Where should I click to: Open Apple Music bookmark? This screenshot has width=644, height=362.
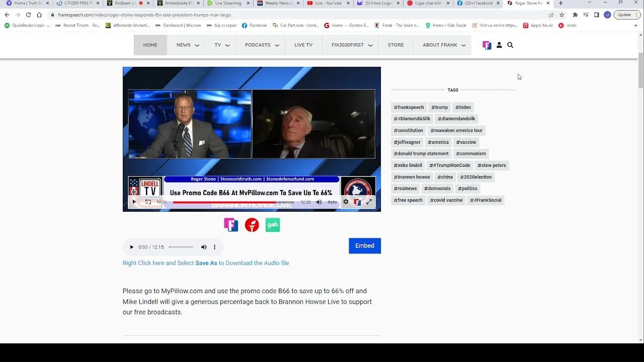point(538,25)
